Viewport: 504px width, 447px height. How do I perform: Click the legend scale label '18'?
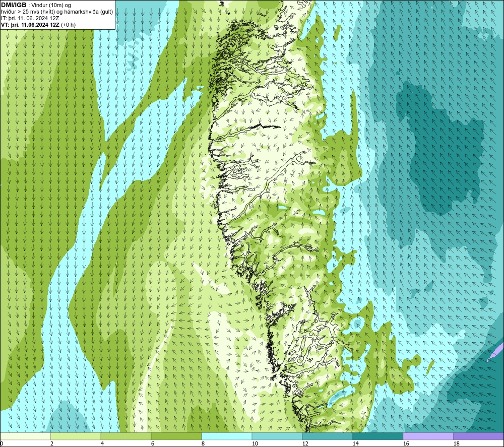click(x=456, y=443)
